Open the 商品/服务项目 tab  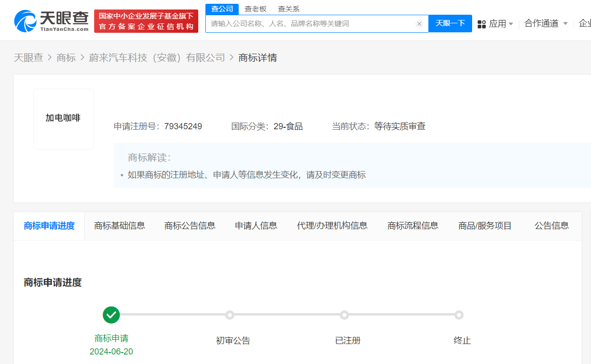tap(484, 226)
